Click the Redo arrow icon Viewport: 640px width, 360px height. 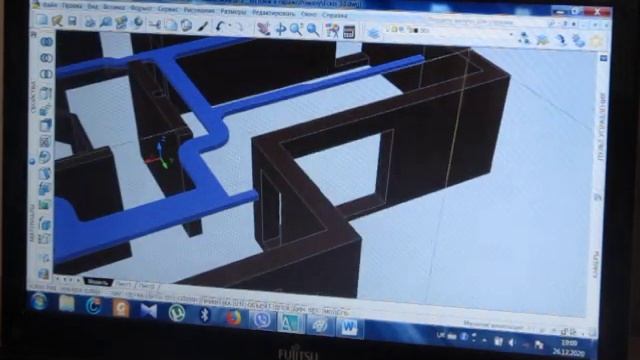pos(239,27)
